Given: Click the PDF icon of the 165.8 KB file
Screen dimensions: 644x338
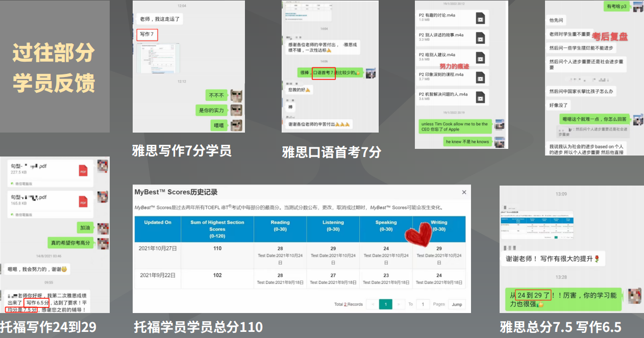Looking at the screenshot, I should [x=83, y=202].
